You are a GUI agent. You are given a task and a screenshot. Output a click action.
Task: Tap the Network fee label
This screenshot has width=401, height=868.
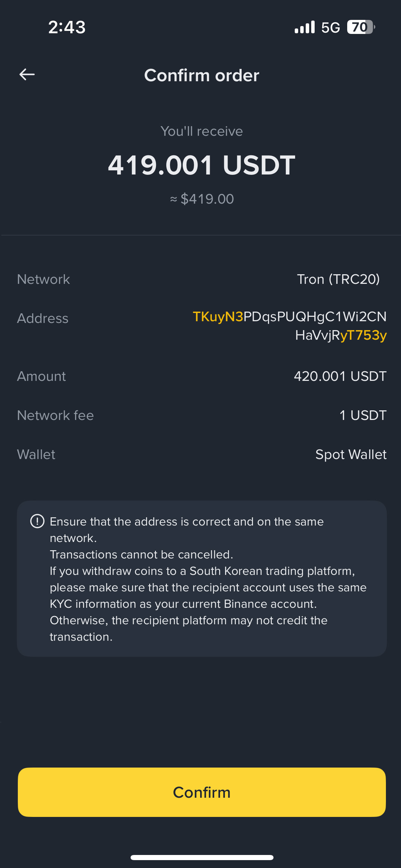click(56, 415)
